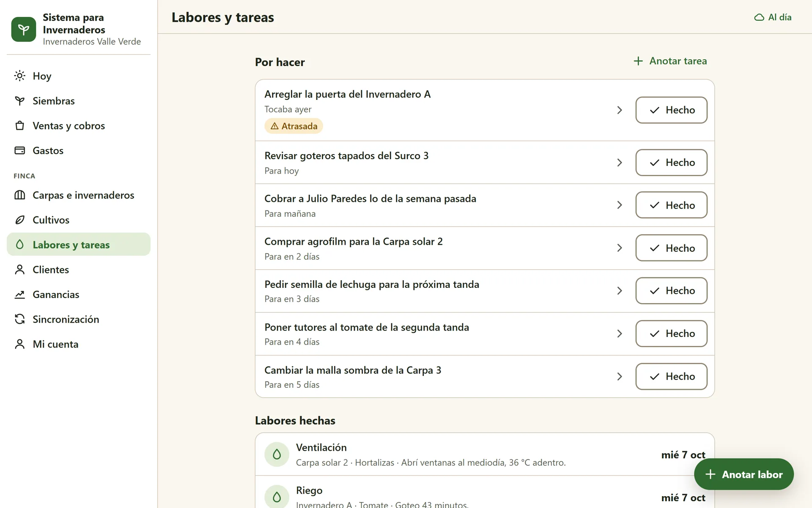Click the Al día sync status
This screenshot has width=812, height=508.
tap(773, 17)
